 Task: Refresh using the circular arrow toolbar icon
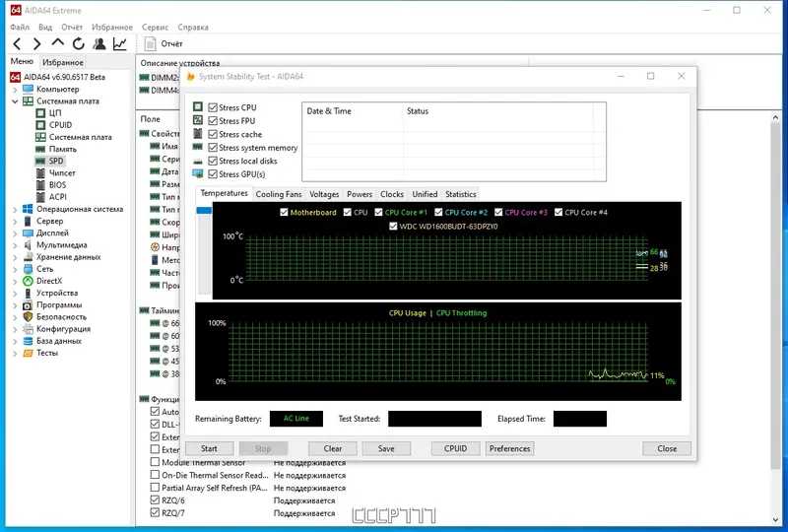point(79,44)
